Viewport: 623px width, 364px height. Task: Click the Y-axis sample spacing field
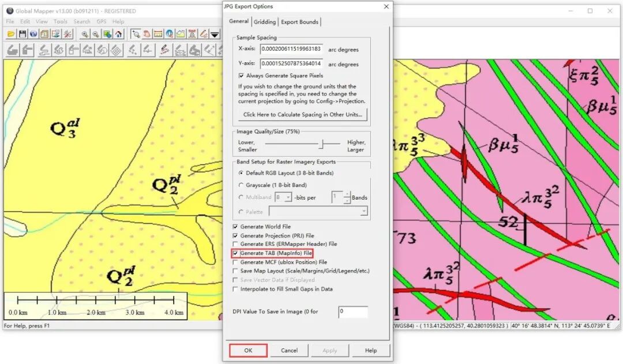click(x=291, y=63)
